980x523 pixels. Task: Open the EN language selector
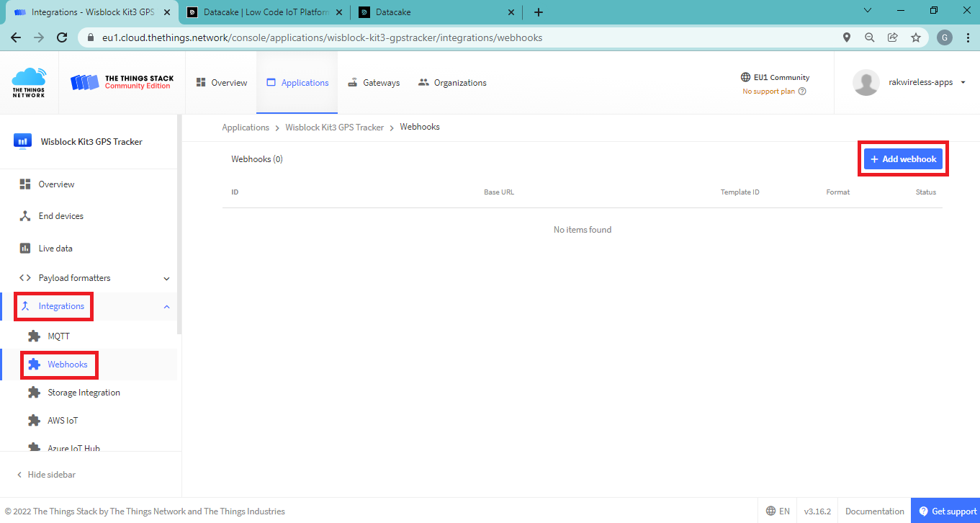click(778, 511)
